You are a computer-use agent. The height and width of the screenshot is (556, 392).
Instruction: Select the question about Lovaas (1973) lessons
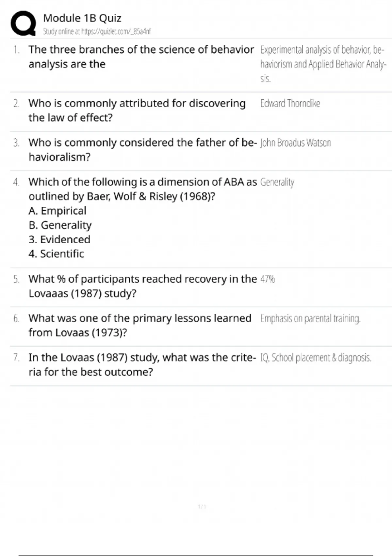tap(140, 325)
